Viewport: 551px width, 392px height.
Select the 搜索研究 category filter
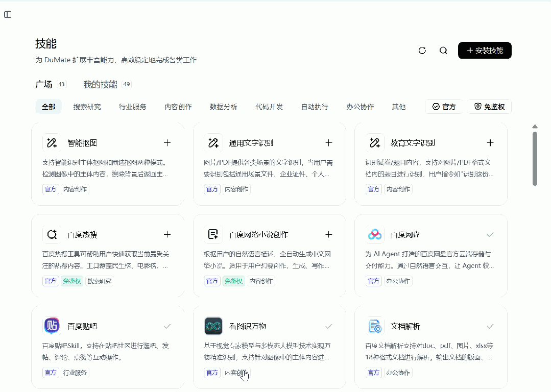click(x=87, y=107)
